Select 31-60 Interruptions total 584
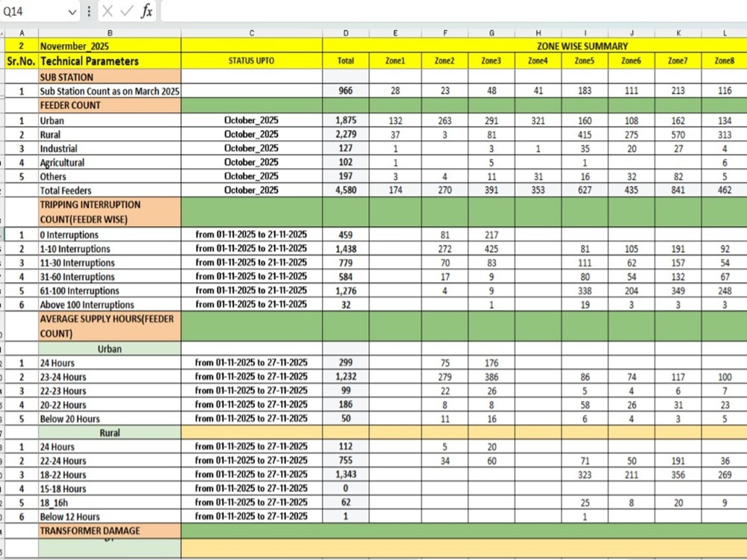Screen dimensions: 747x560 [x=346, y=277]
